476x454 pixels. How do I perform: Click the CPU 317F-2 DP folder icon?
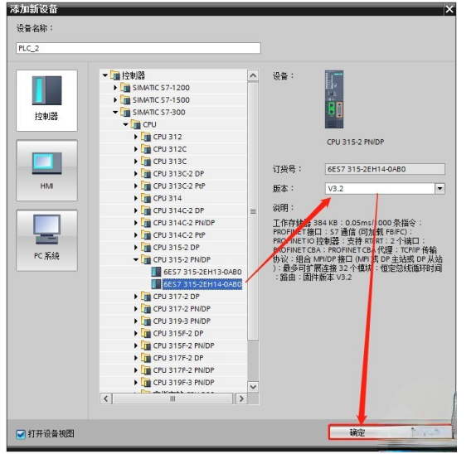point(146,358)
